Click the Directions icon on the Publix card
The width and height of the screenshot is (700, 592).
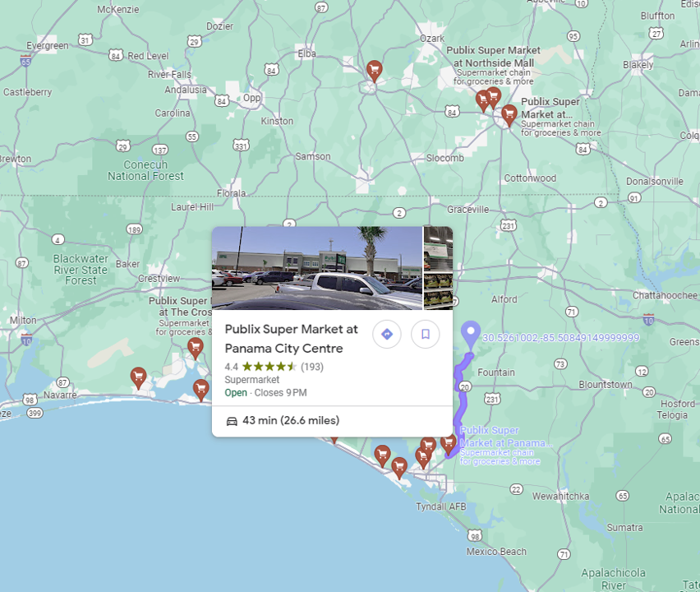pos(387,334)
